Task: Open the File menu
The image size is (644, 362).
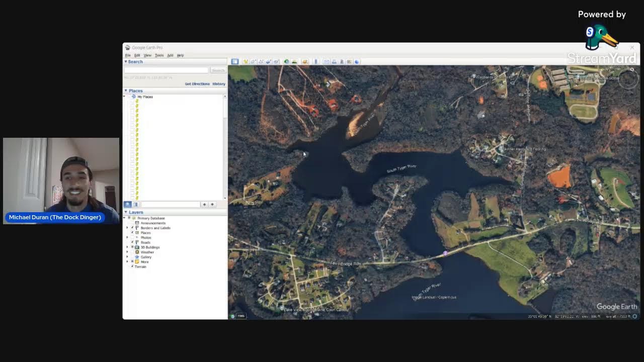Action: coord(128,55)
